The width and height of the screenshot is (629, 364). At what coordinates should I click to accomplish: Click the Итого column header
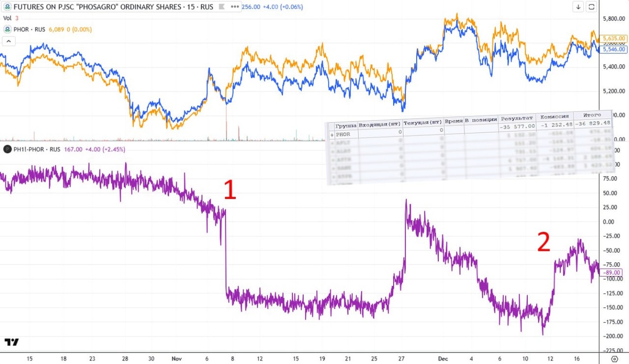click(592, 114)
